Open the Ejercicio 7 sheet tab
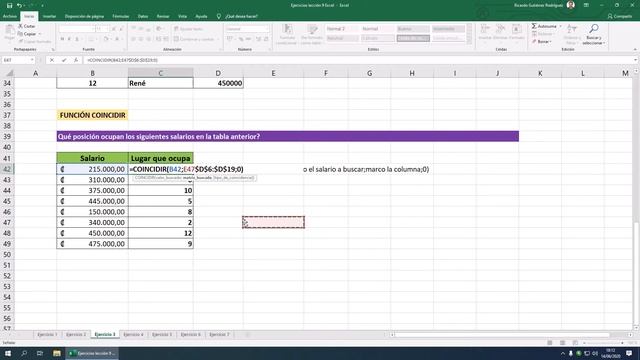This screenshot has height=360, width=640. [219, 334]
